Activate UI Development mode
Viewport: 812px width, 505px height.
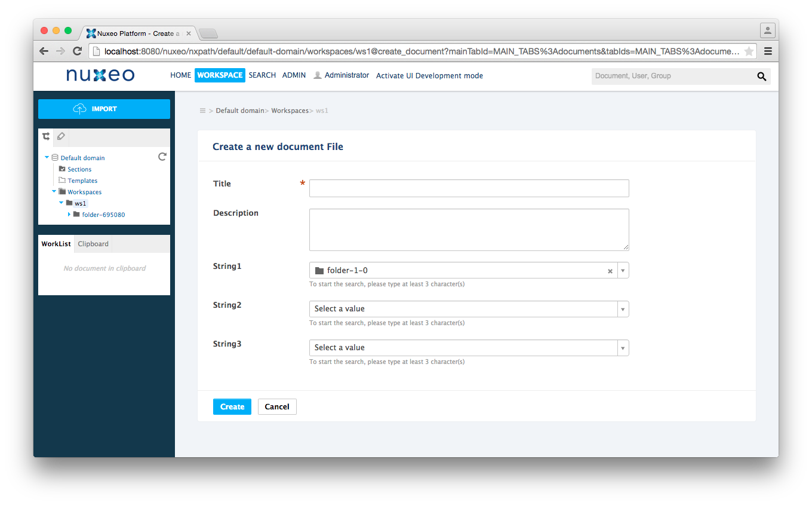click(429, 75)
